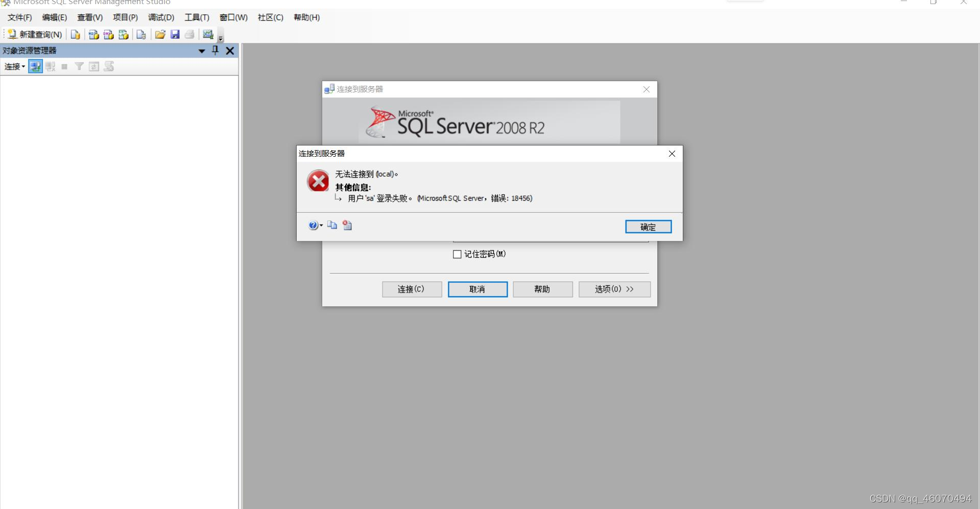Viewport: 980px width, 509px height.
Task: Open the Database Engine Query icon
Action: pyautogui.click(x=75, y=34)
